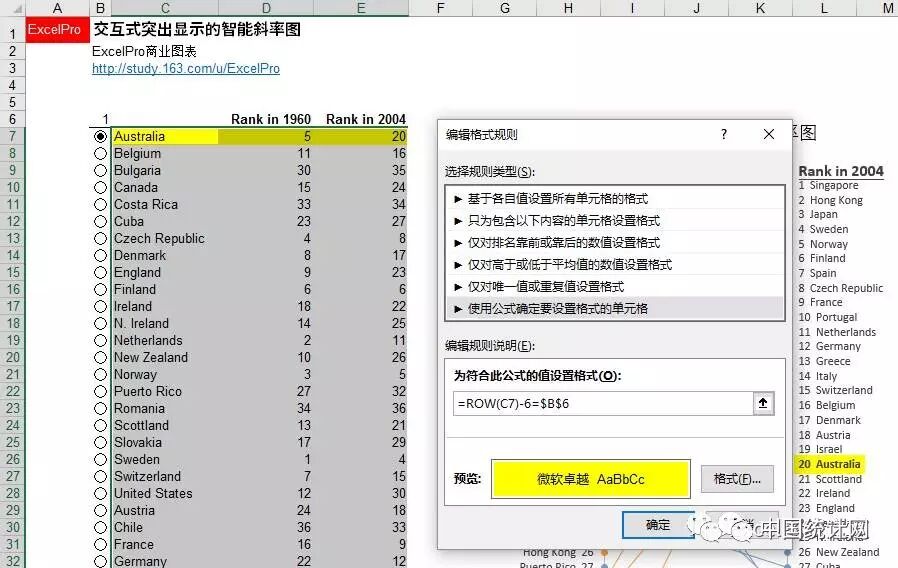The image size is (898, 568).
Task: Click the range collapse icon beside formula field
Action: click(x=763, y=403)
